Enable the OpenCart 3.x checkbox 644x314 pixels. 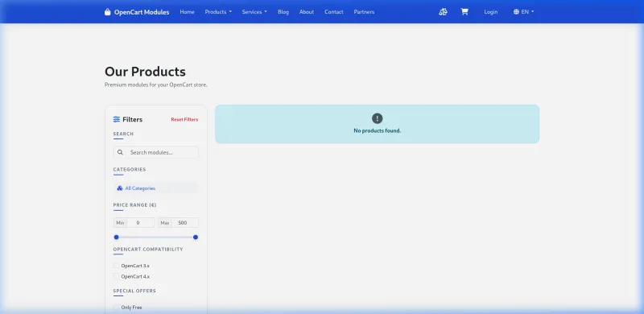tap(116, 266)
